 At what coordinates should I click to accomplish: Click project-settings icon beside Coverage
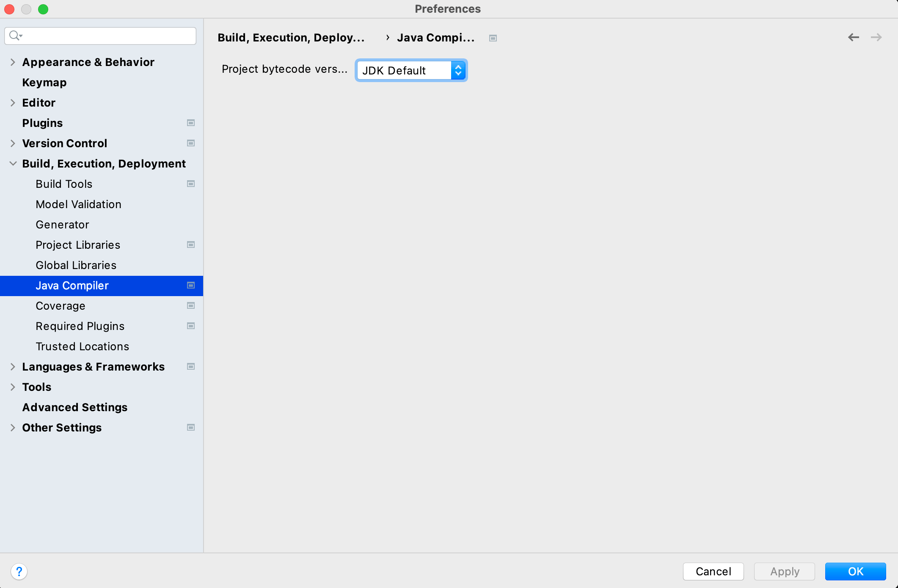[x=191, y=305]
